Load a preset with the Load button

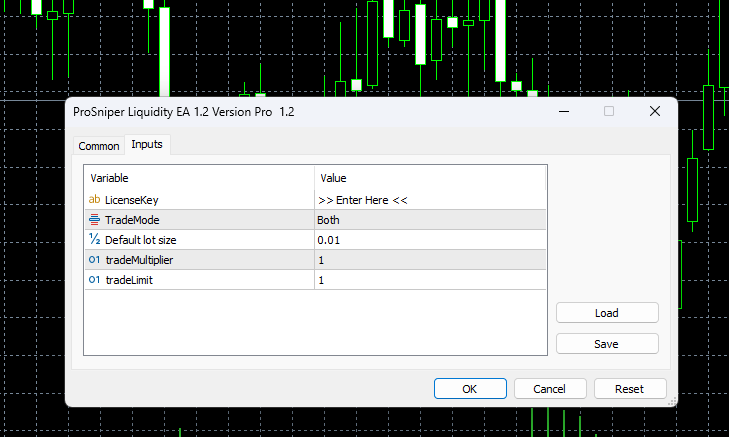606,313
